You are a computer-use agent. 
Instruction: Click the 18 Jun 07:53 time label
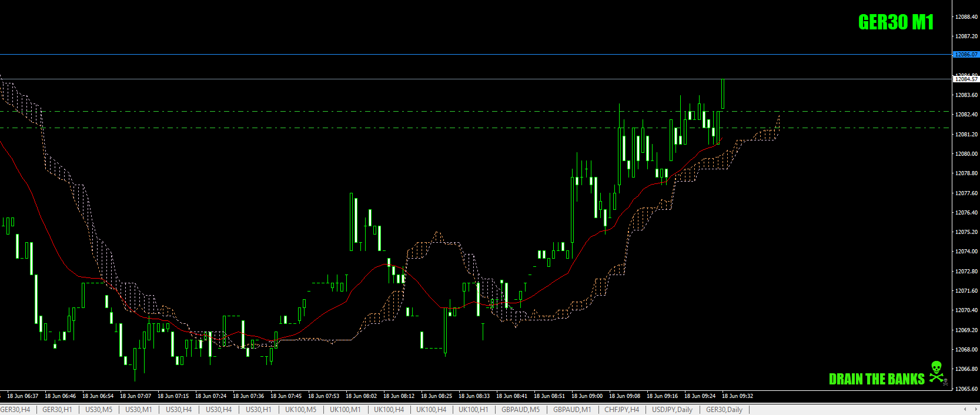point(323,396)
